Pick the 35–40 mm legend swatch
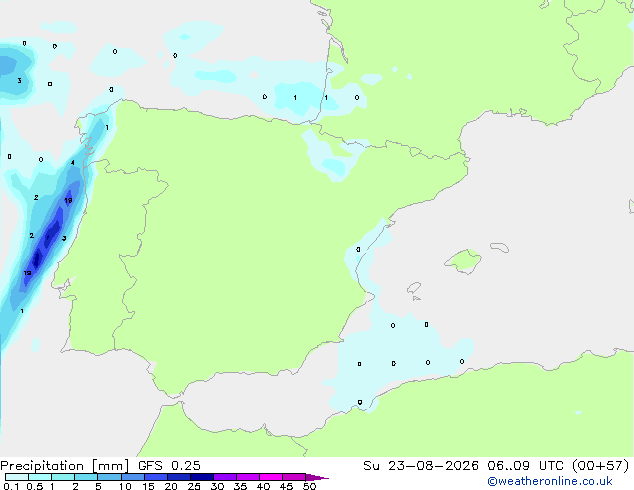Image resolution: width=634 pixels, height=490 pixels. pyautogui.click(x=247, y=477)
